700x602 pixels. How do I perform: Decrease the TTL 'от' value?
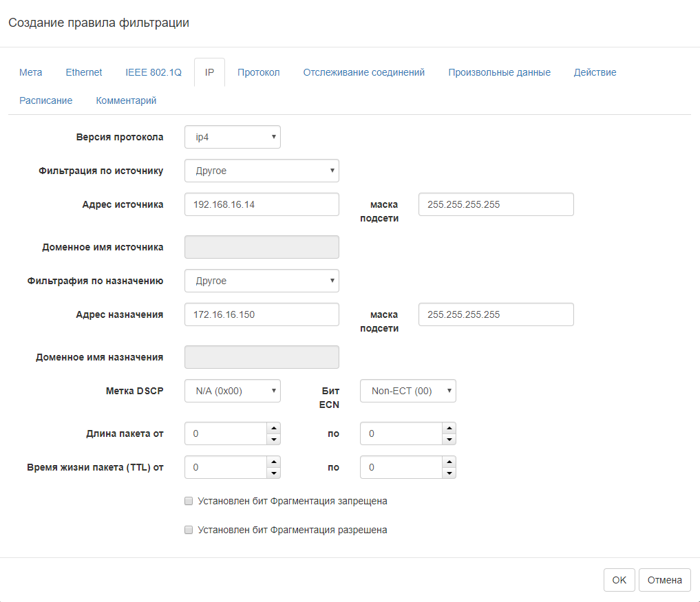point(273,473)
